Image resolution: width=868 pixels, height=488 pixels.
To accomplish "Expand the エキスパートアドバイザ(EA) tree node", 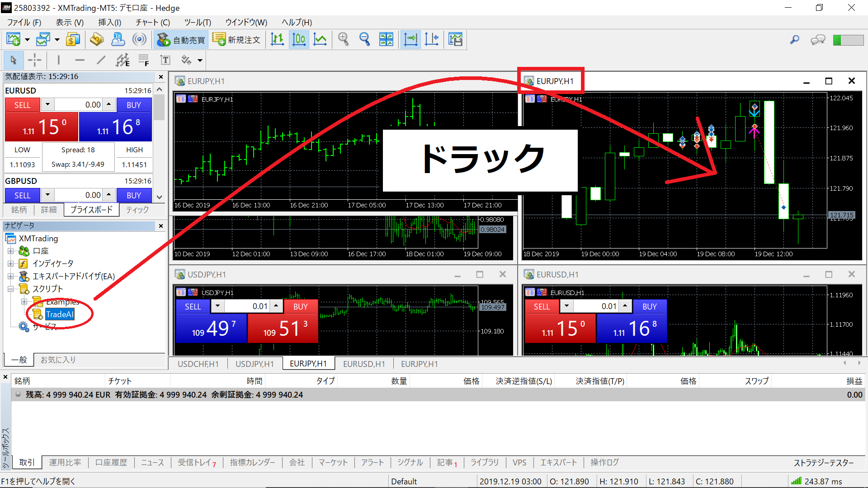I will click(x=11, y=276).
